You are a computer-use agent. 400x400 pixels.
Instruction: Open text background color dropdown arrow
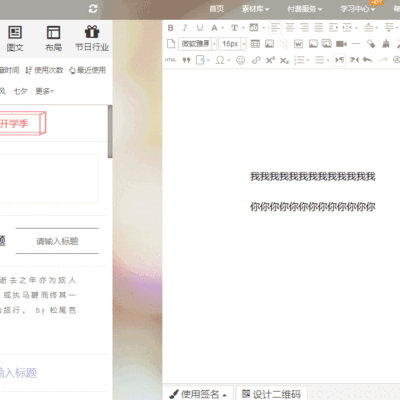point(264,28)
